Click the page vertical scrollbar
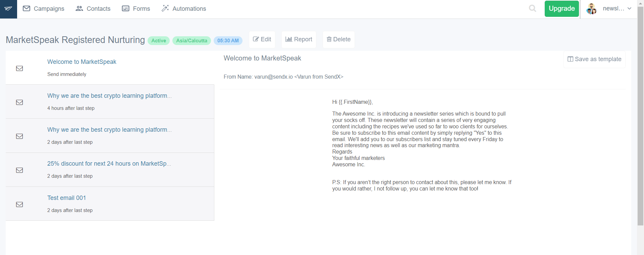The image size is (644, 255). click(640, 116)
